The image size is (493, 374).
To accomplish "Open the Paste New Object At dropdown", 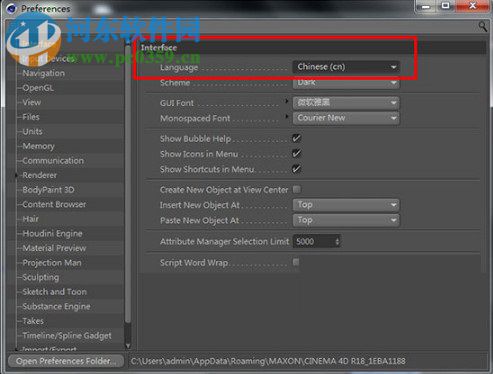I will [346, 220].
